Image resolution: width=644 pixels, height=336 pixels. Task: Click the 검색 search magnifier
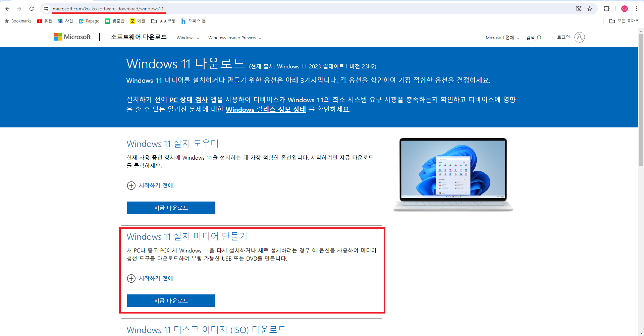coord(534,38)
